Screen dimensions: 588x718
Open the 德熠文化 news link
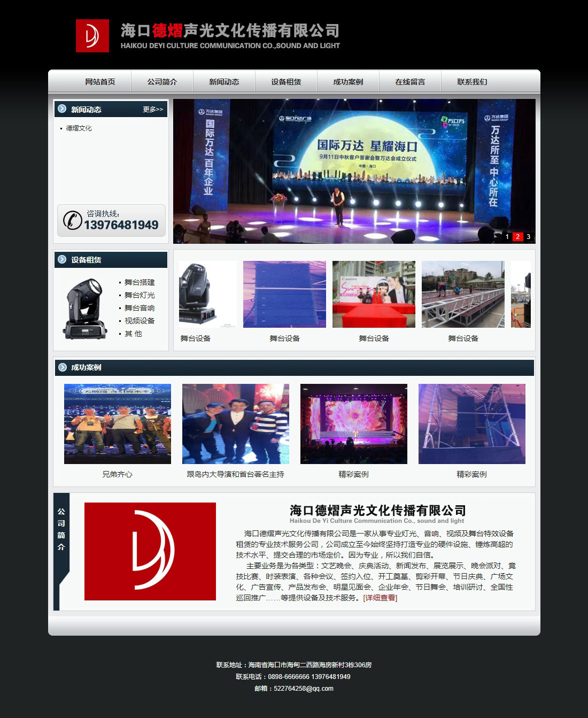click(79, 128)
